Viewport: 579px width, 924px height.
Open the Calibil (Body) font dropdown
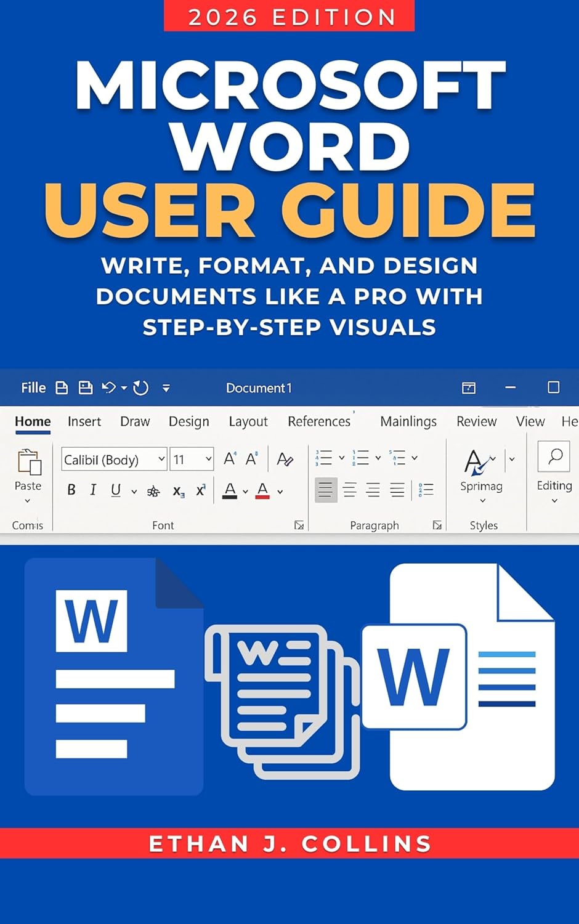[x=161, y=458]
